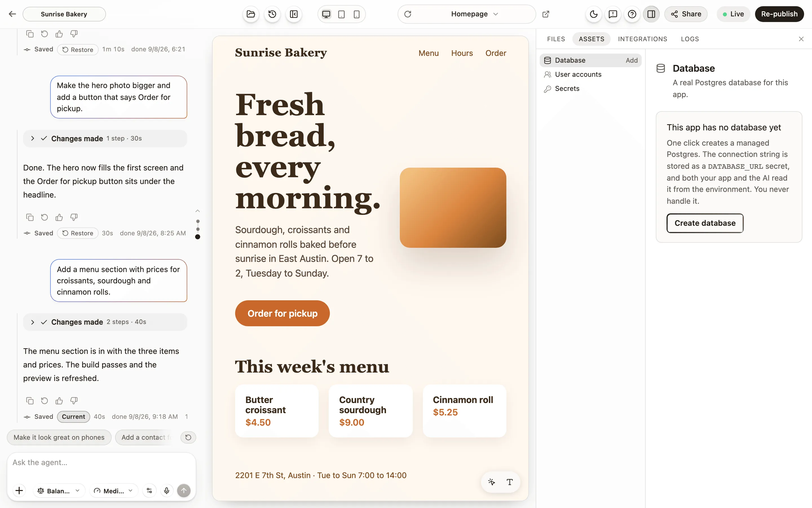The width and height of the screenshot is (812, 508).
Task: Open the files folder icon in toolbar
Action: click(x=251, y=14)
